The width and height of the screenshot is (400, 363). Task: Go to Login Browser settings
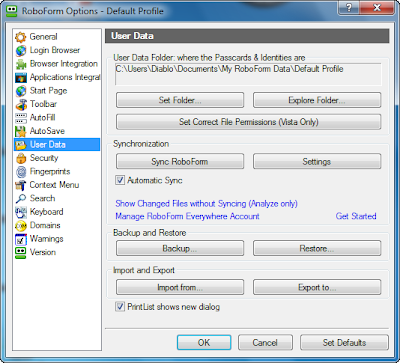[x=55, y=50]
